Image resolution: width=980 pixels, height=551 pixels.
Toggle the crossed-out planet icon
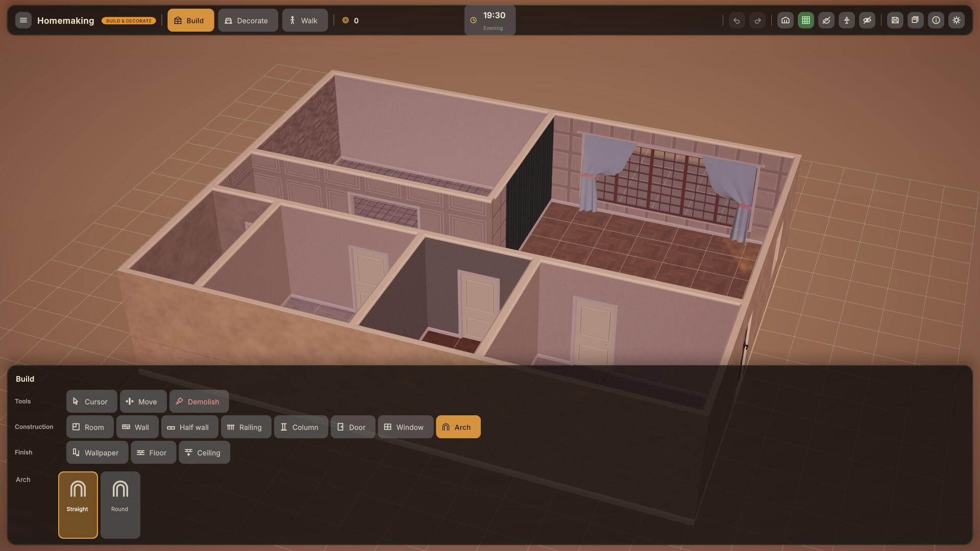point(826,20)
